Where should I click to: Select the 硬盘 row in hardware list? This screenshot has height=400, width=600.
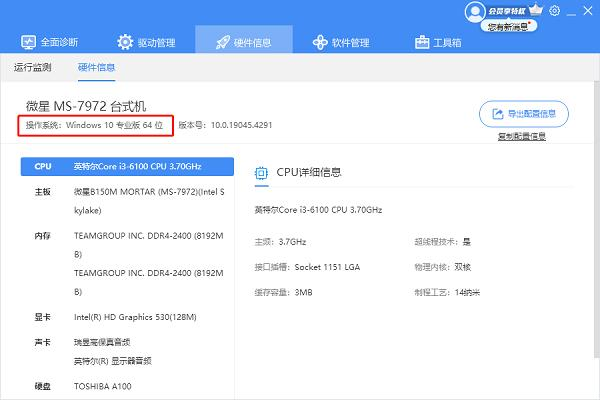point(127,386)
